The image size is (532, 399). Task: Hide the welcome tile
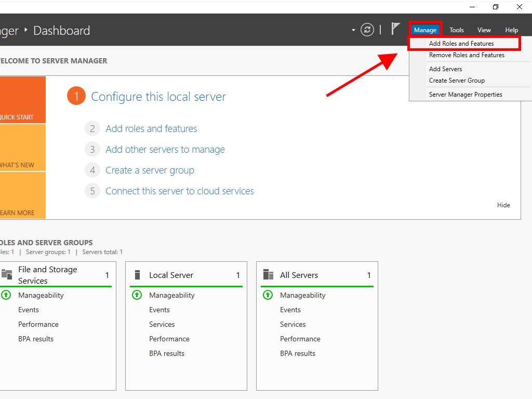pyautogui.click(x=503, y=205)
